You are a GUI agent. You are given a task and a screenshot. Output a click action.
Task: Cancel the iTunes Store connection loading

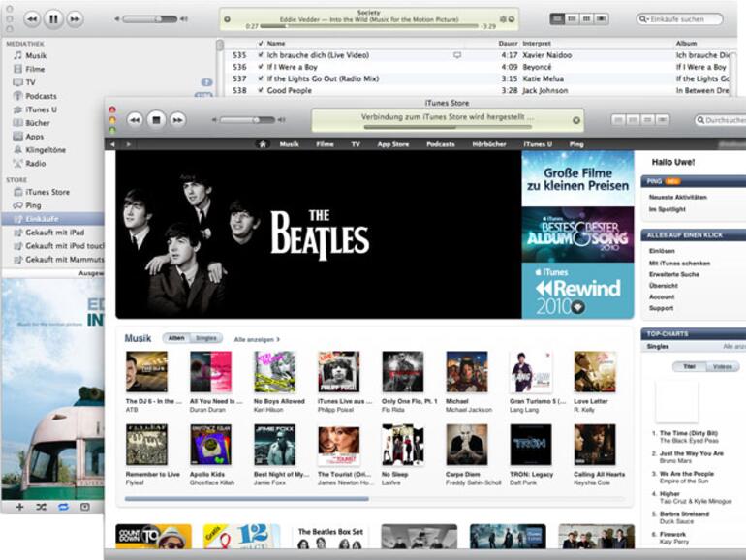click(x=576, y=120)
